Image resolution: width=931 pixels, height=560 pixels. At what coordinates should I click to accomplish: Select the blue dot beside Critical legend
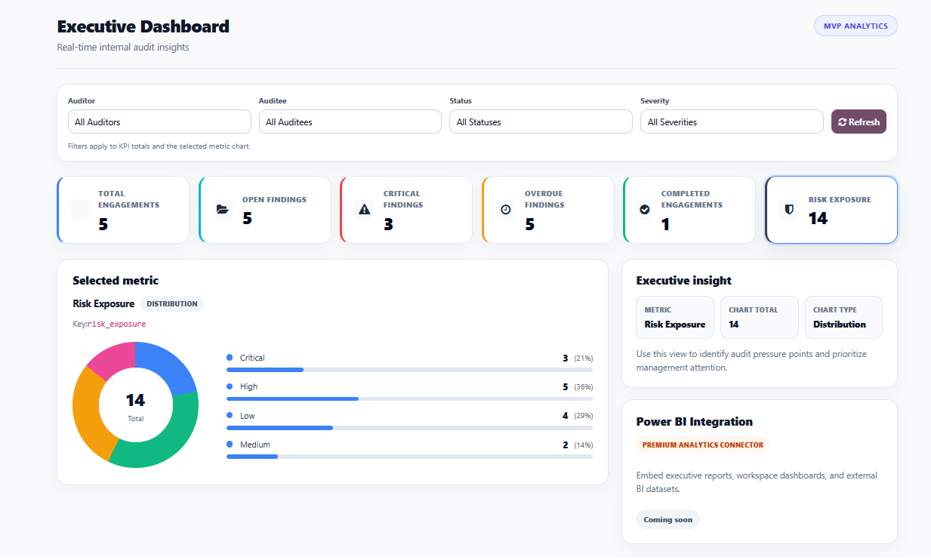(228, 357)
